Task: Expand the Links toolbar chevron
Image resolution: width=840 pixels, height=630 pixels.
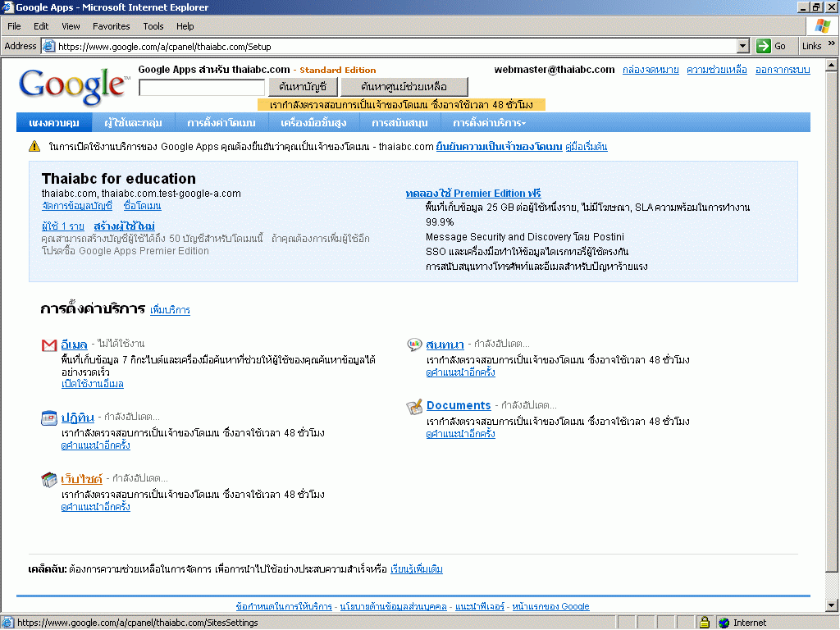Action: (831, 46)
